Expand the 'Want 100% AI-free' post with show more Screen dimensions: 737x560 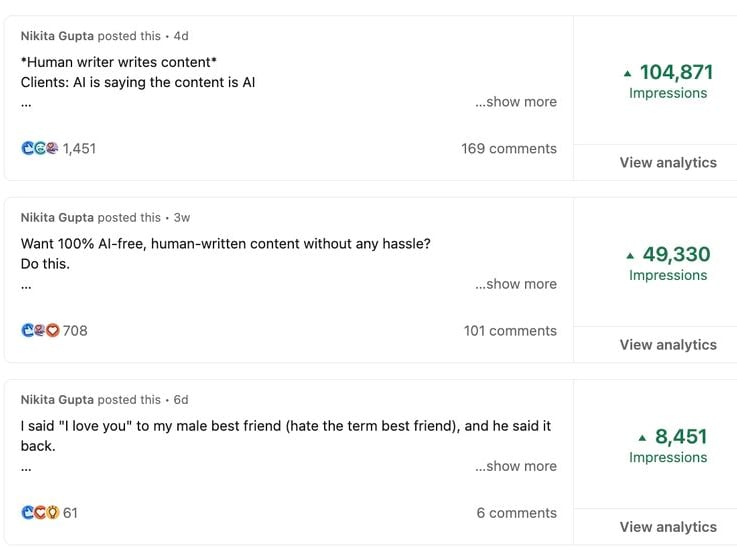516,284
